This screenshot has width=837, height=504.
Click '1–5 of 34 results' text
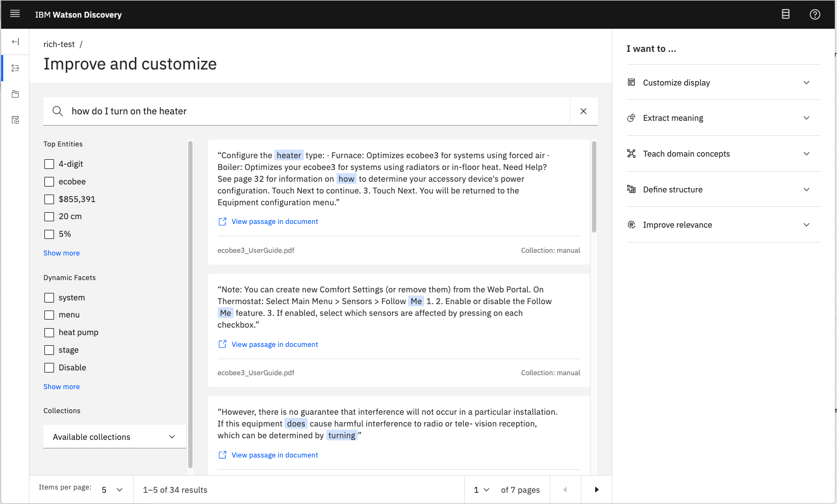click(x=175, y=490)
